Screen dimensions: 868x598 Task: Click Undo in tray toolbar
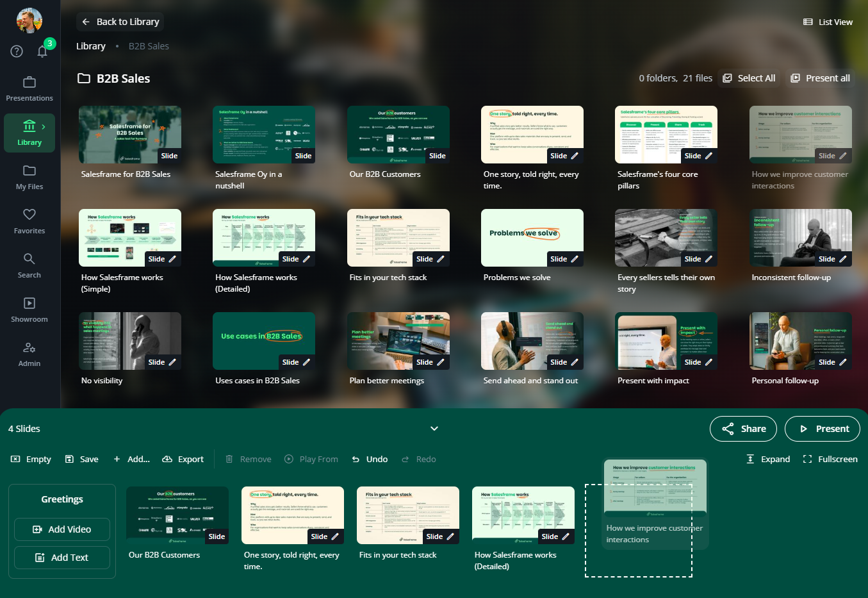pos(370,459)
